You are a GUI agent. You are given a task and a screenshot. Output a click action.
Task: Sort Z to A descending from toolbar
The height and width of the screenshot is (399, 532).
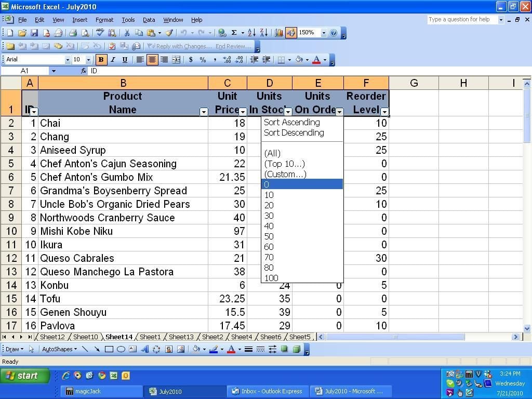(x=264, y=33)
